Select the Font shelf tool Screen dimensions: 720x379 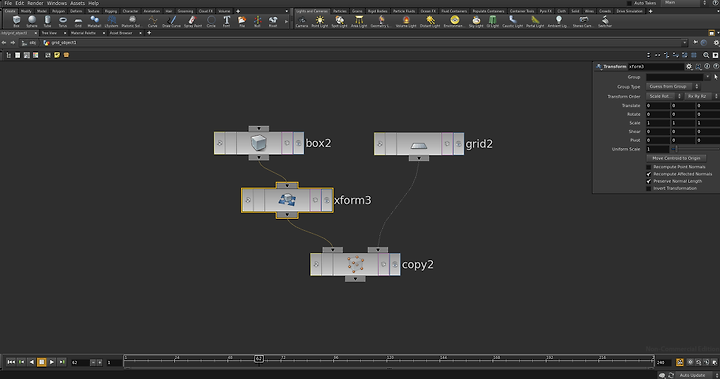pyautogui.click(x=226, y=21)
